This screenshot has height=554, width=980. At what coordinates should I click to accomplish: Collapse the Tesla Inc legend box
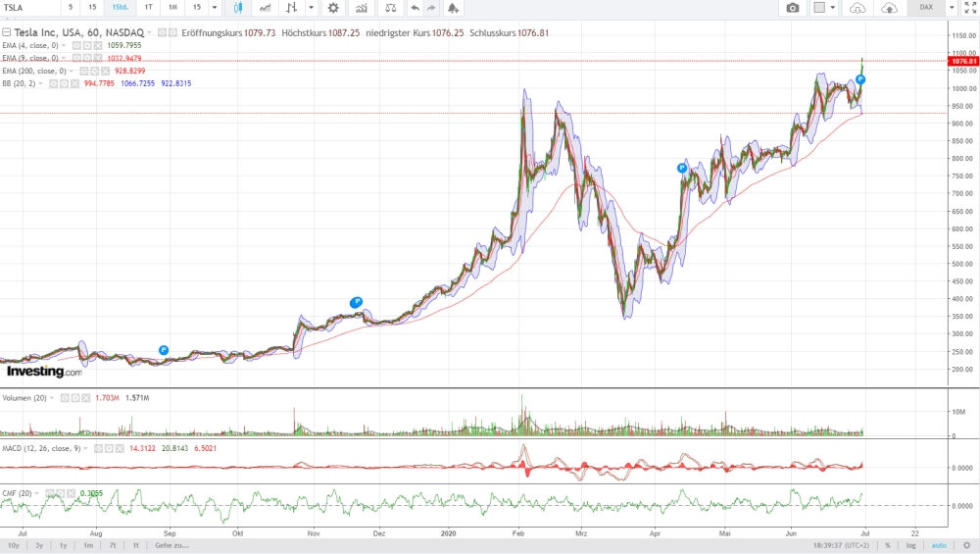(x=6, y=32)
